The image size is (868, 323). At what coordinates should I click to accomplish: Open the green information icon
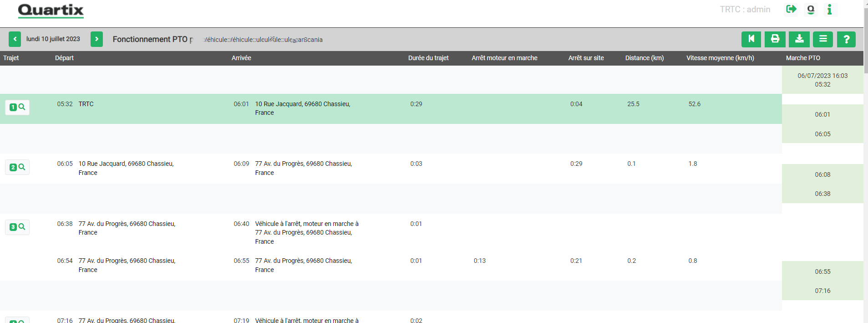point(830,9)
